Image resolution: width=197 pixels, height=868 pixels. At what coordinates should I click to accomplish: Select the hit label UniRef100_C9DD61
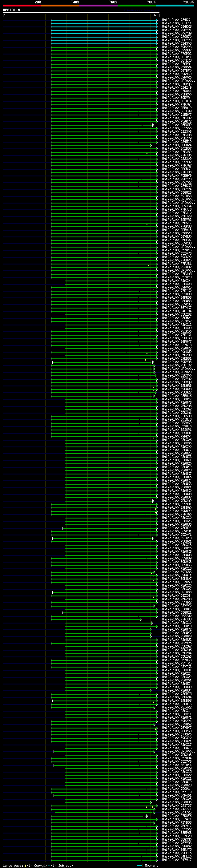point(177,358)
